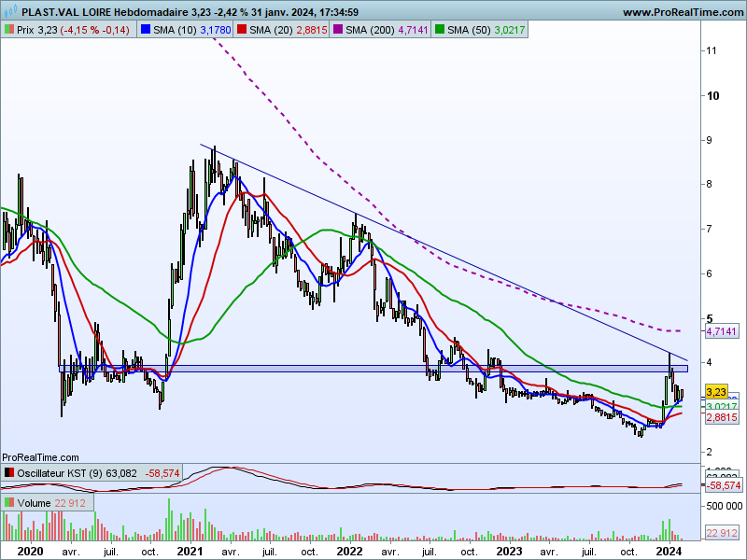
Task: Click the Volume legend icon
Action: pos(9,503)
